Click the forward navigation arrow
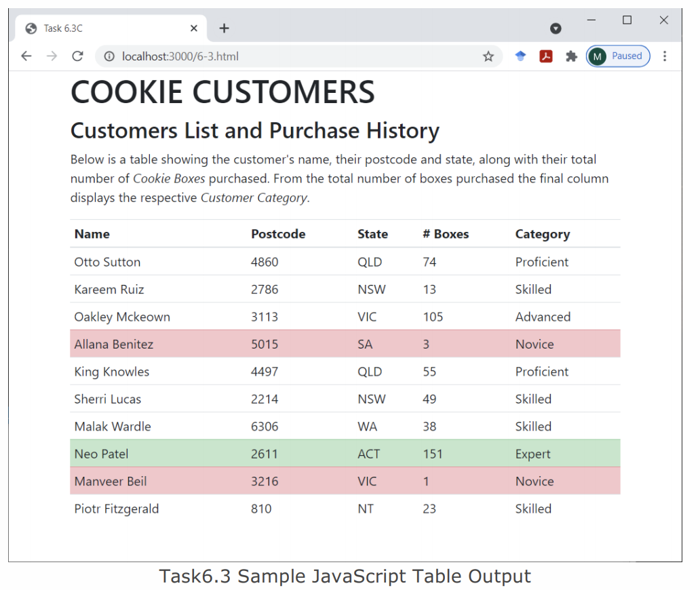The height and width of the screenshot is (590, 700). tap(52, 56)
